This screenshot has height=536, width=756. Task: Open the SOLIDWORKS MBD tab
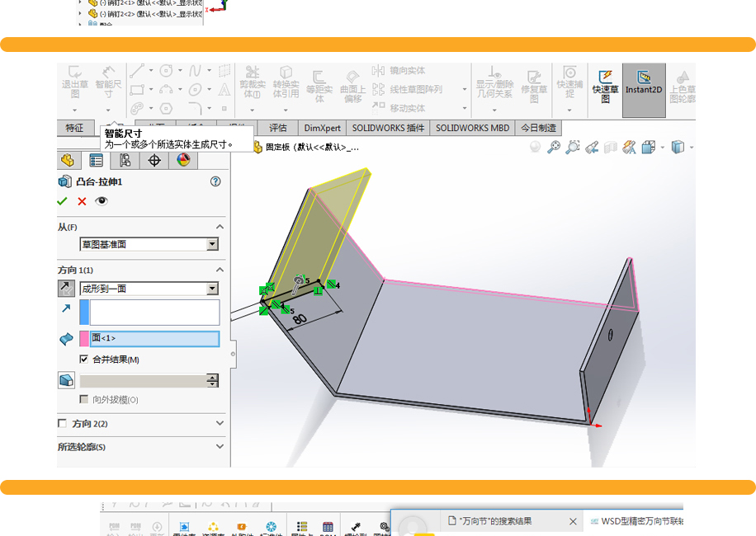coord(472,128)
